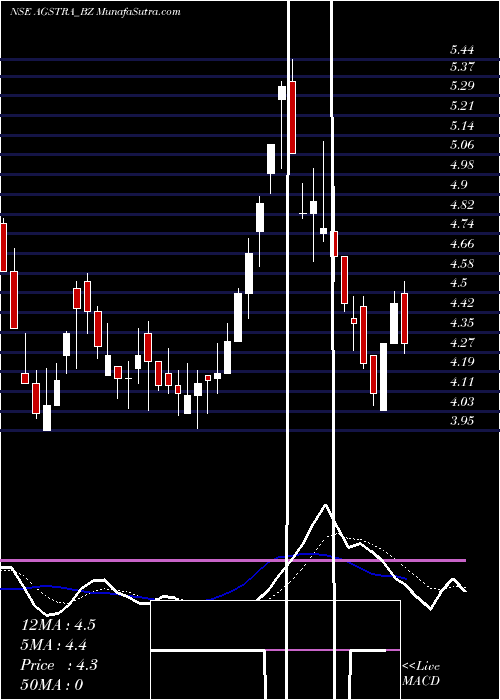The width and height of the screenshot is (500, 700).
Task: Select the 4.35 price level label
Action: coord(462,323)
